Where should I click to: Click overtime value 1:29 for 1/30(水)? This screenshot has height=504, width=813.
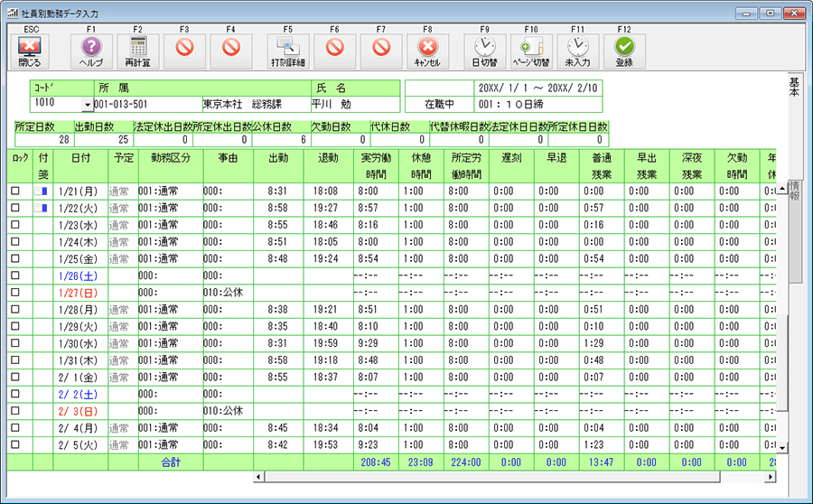pos(593,343)
